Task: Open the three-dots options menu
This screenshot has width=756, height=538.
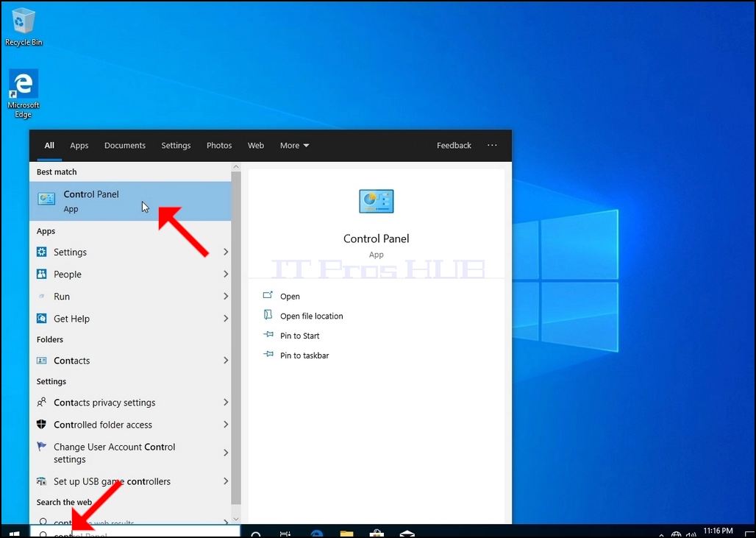Action: pyautogui.click(x=492, y=145)
